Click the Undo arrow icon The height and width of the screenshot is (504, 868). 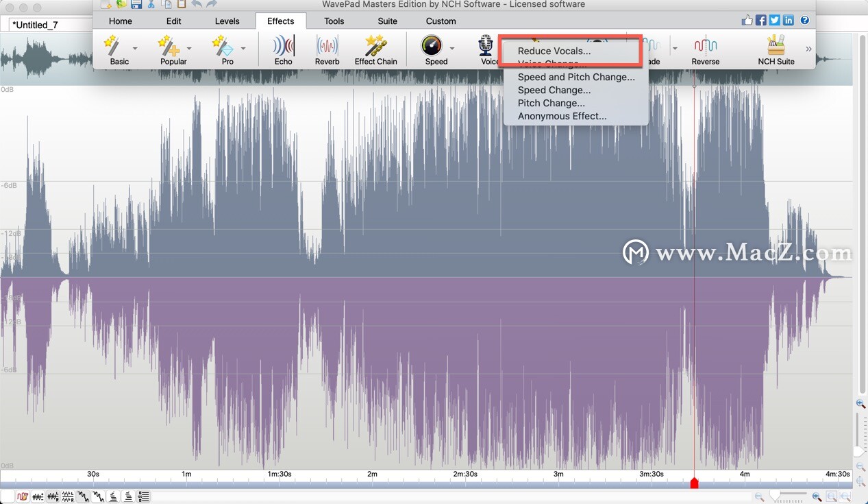(197, 4)
